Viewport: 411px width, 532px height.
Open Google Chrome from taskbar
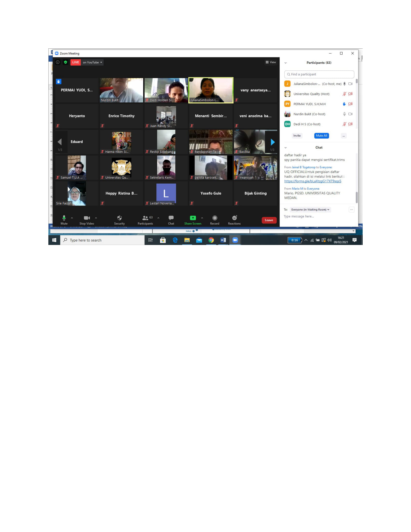click(211, 240)
